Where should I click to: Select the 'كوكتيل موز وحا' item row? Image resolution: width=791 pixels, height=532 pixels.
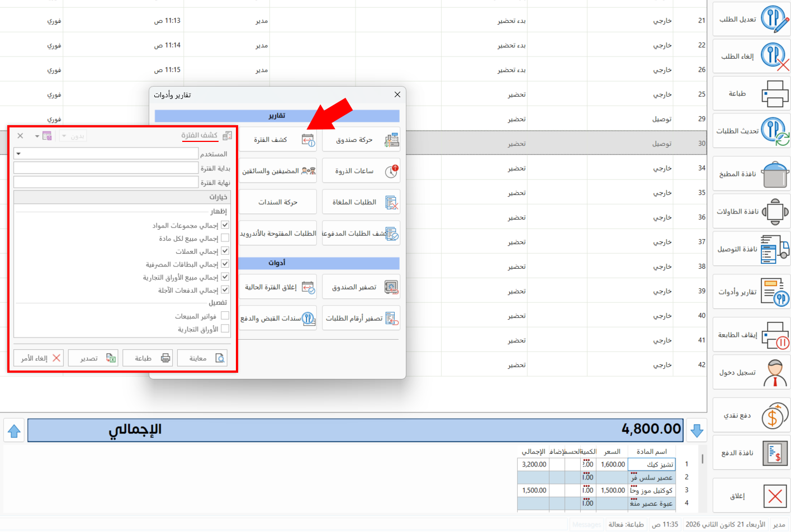[596, 490]
